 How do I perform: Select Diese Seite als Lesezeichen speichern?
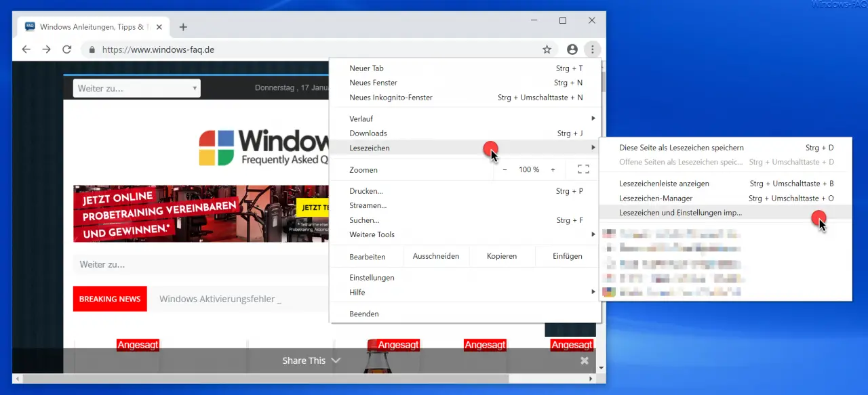tap(726, 148)
